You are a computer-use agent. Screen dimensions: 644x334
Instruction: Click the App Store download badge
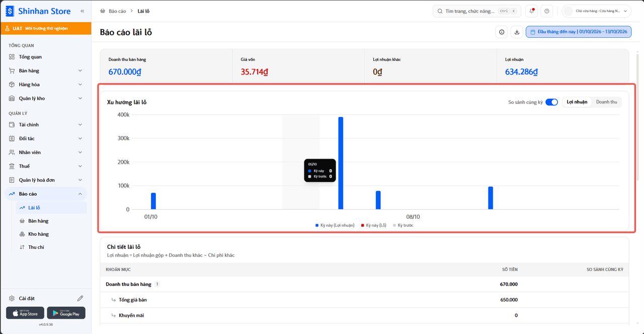click(25, 313)
